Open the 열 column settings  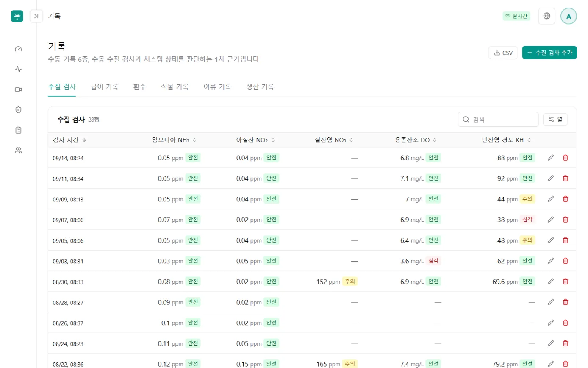click(555, 120)
